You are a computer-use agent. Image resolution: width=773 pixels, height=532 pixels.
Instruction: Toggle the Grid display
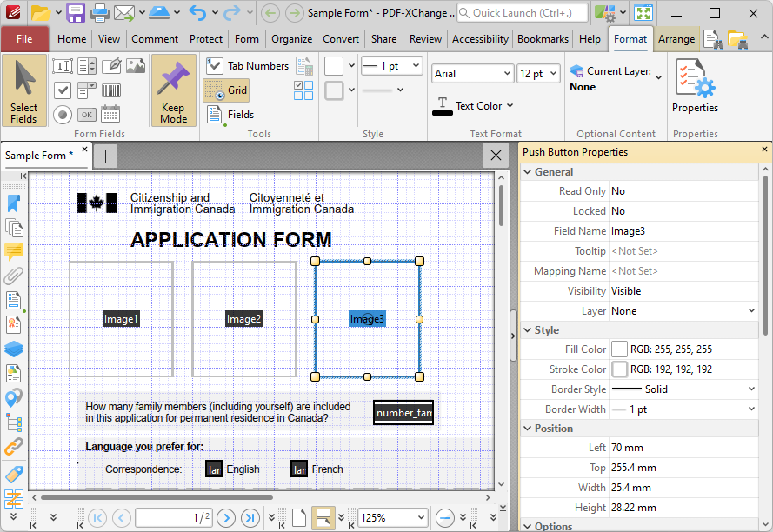point(226,90)
